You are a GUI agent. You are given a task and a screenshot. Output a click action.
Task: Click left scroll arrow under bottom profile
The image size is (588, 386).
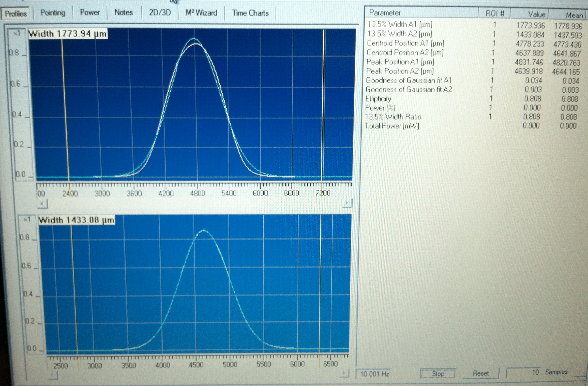53,375
